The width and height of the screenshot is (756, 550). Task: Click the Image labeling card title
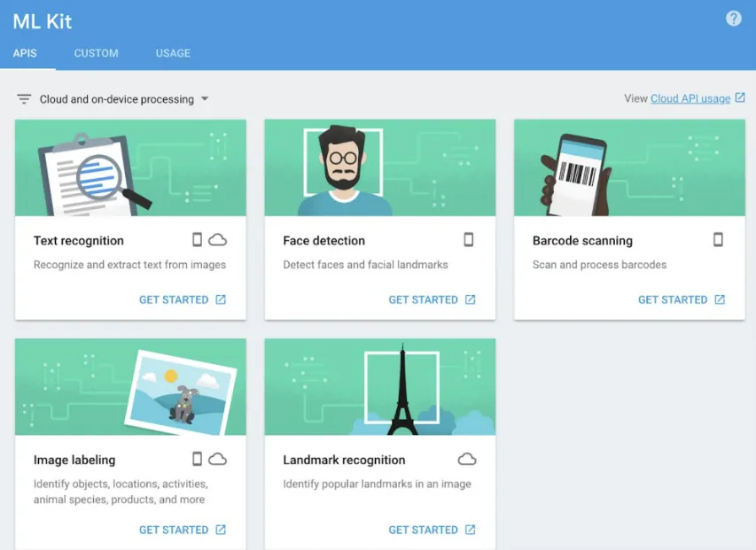(74, 461)
